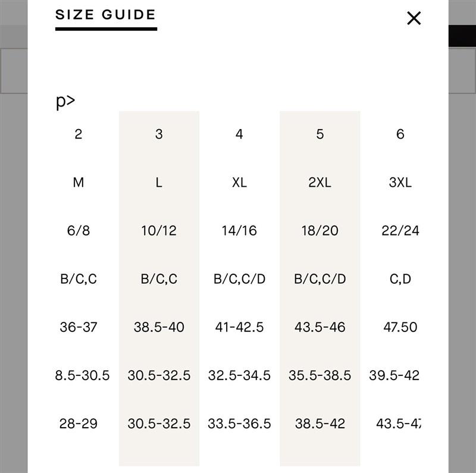Viewport: 476px width, 473px height.
Task: Click the 14/16 dress size cell
Action: (x=239, y=231)
